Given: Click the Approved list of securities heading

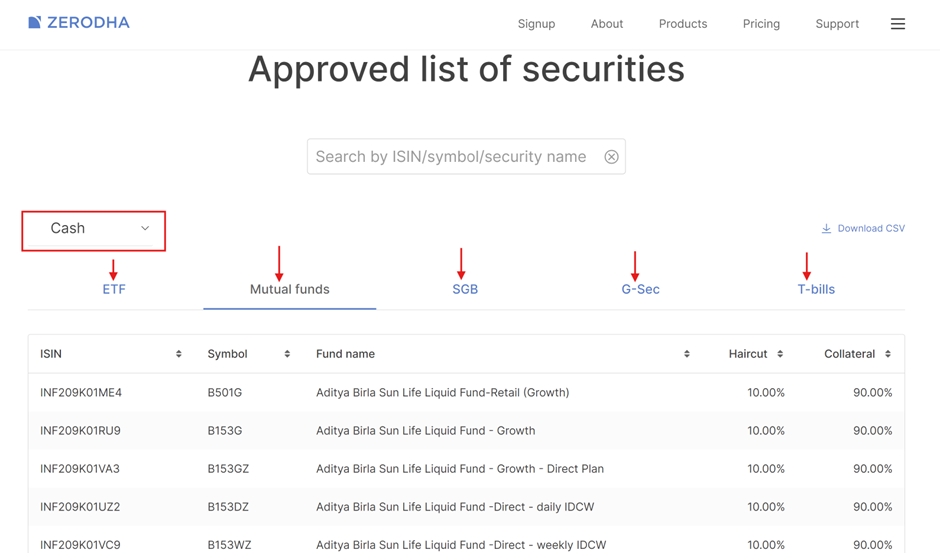Looking at the screenshot, I should [466, 69].
